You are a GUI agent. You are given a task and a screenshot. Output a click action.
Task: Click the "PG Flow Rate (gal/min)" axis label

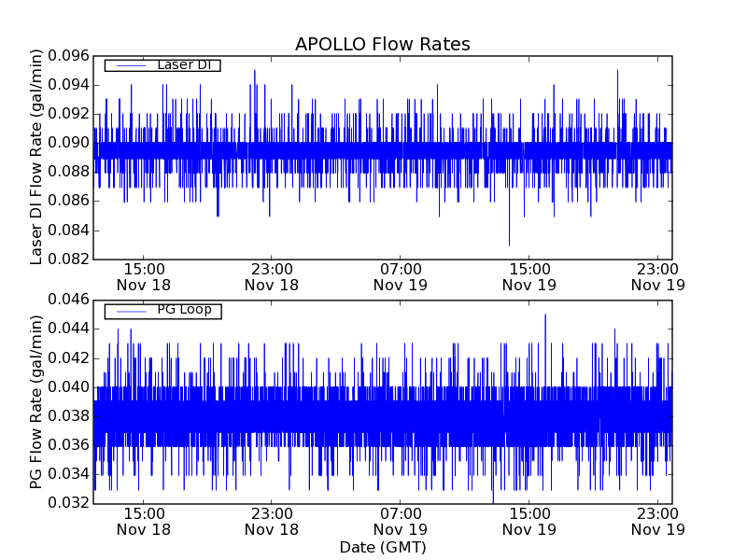point(37,401)
